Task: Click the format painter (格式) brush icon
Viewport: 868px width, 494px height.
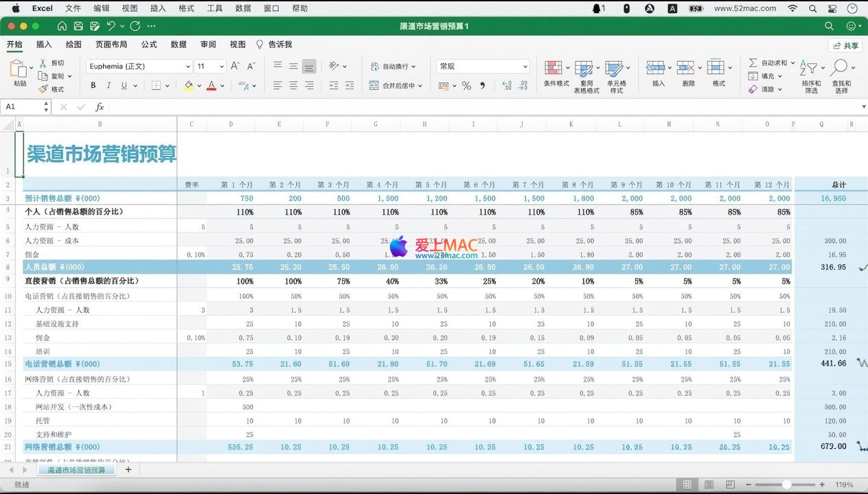Action: [43, 89]
